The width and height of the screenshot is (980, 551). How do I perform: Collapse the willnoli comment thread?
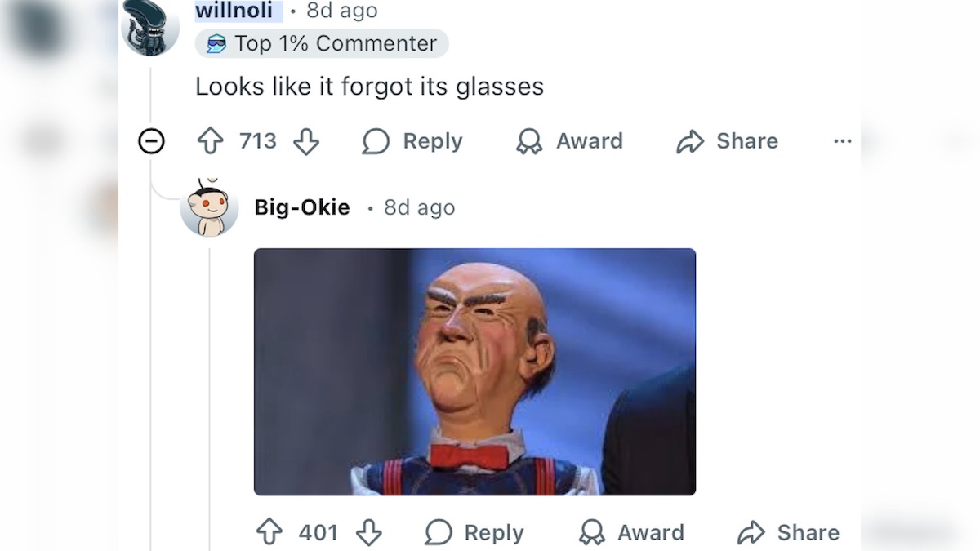tap(151, 142)
